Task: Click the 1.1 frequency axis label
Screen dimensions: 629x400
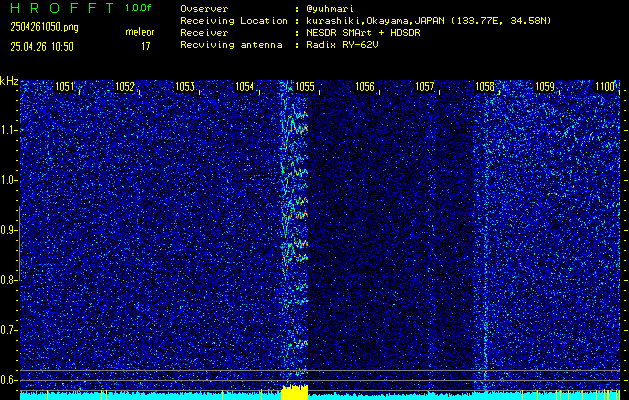Action: pyautogui.click(x=7, y=131)
